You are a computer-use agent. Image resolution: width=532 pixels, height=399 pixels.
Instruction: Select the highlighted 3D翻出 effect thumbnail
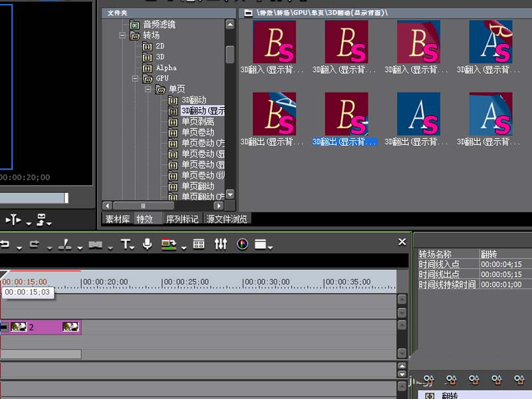pos(346,114)
